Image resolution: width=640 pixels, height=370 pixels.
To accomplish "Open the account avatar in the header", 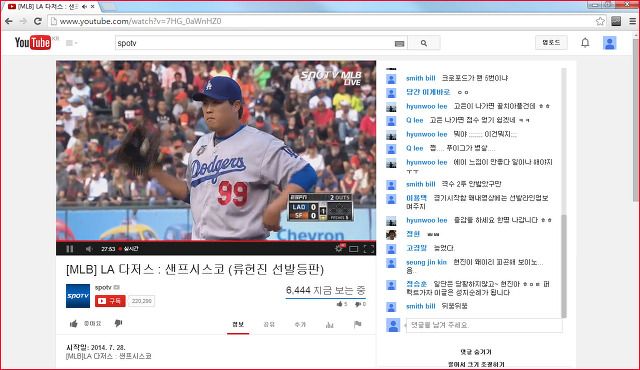I will [x=610, y=43].
